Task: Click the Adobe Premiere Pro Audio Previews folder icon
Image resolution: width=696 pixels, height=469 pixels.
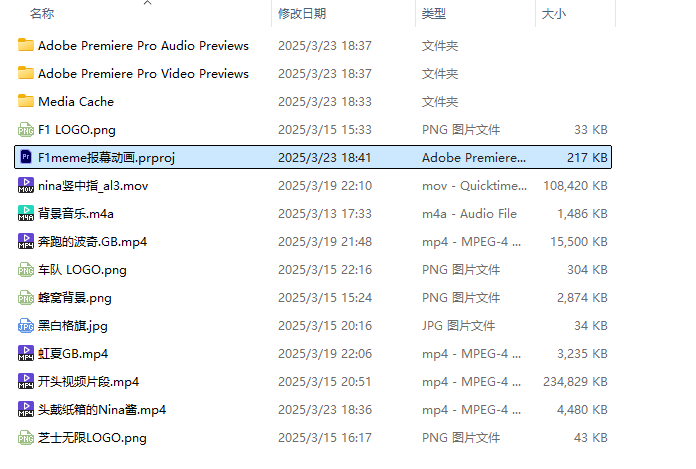Action: [x=26, y=45]
